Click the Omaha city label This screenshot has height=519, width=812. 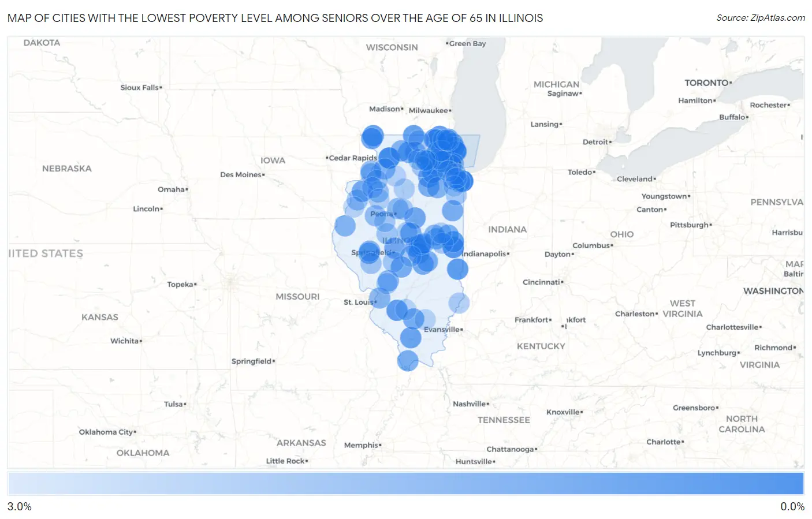172,189
